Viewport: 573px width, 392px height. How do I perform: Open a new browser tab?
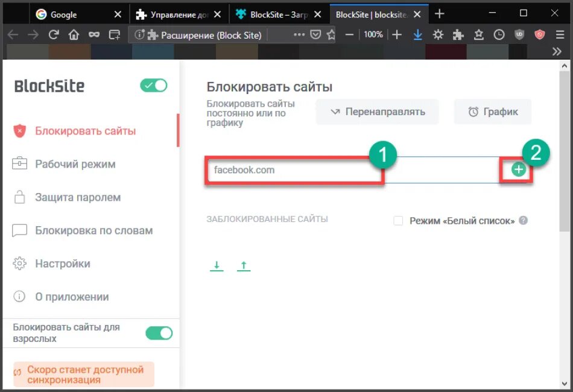[439, 14]
